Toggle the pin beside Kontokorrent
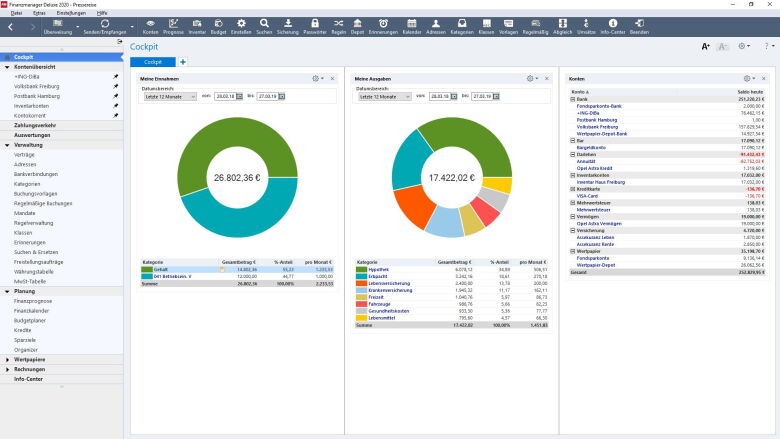This screenshot has width=780, height=439. (116, 115)
